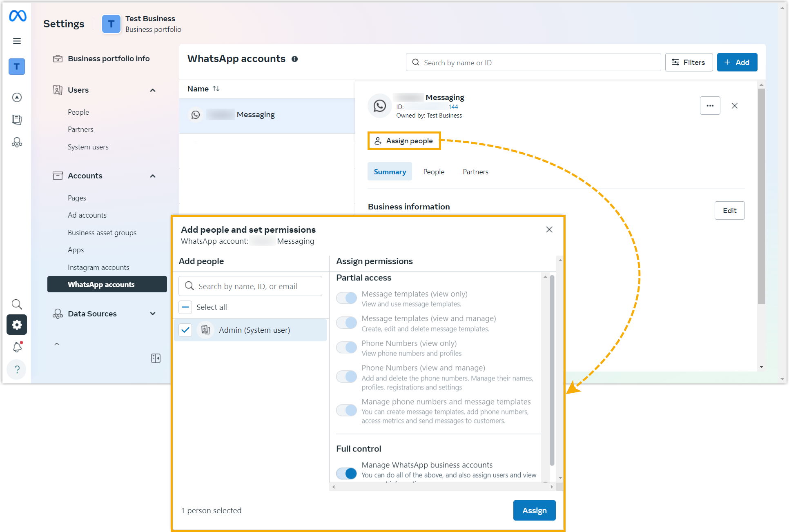Click the WhatsApp accounts info icon

[294, 59]
